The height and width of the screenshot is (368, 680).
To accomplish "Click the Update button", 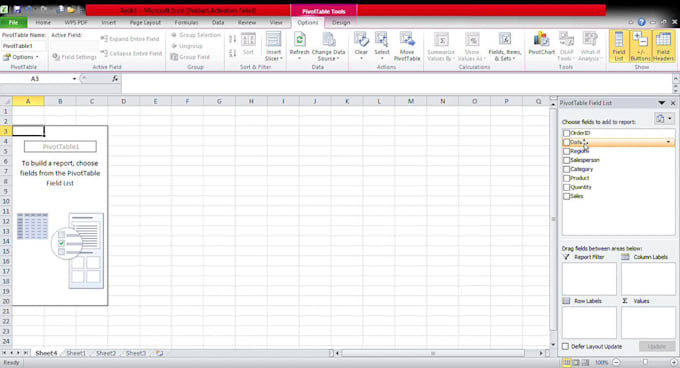I will [657, 346].
